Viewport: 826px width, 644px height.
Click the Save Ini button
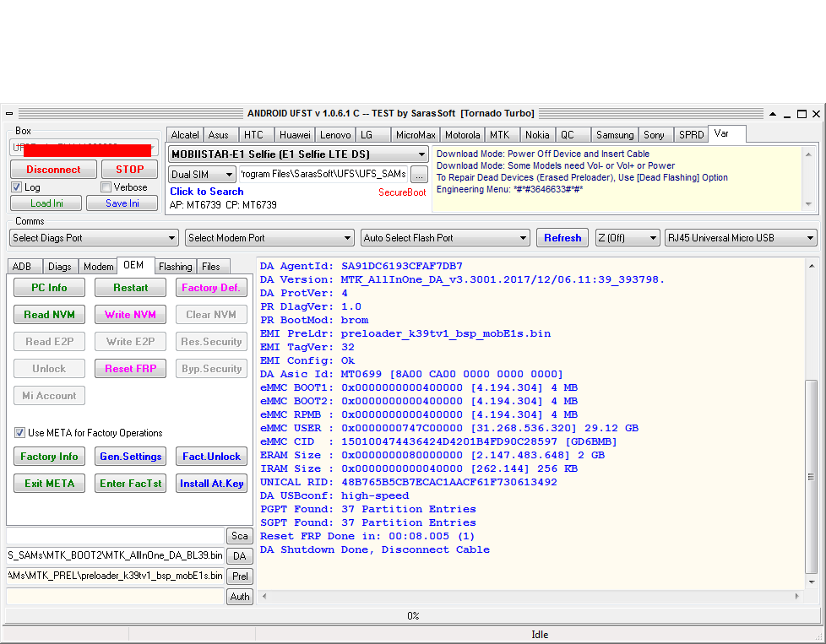[122, 203]
